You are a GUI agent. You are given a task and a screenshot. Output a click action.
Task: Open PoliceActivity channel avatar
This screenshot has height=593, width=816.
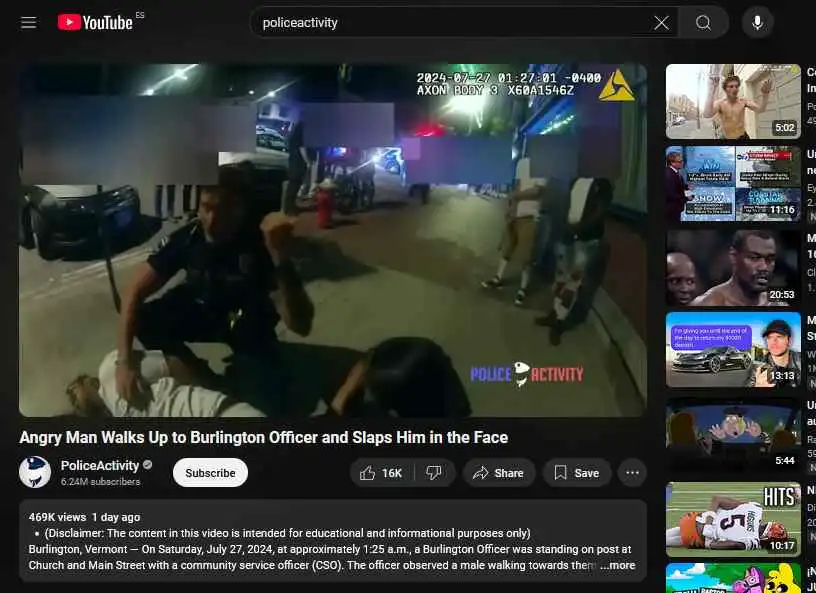[35, 472]
